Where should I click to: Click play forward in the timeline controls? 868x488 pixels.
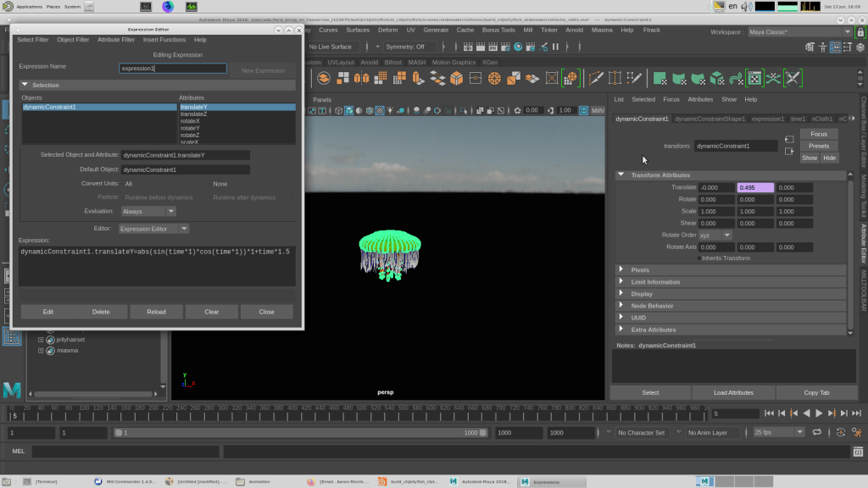pos(819,413)
